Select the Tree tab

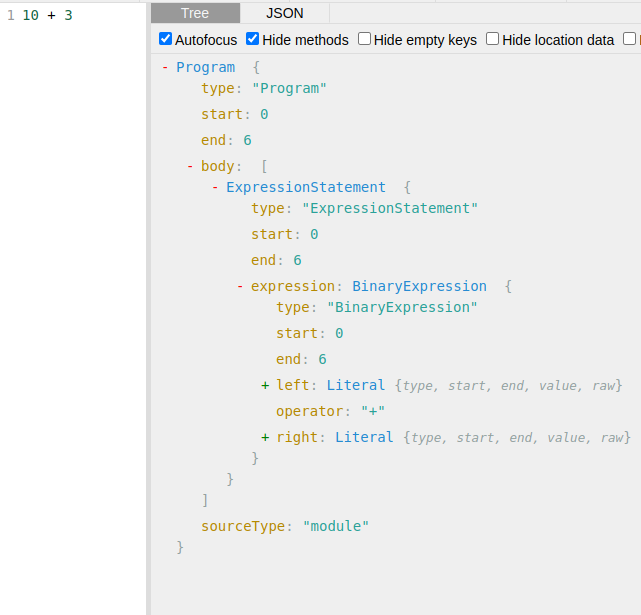195,13
